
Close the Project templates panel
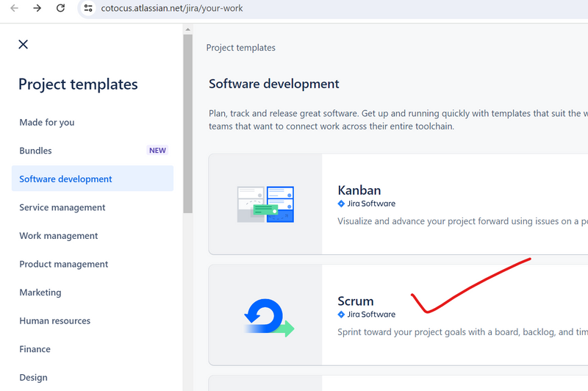(24, 44)
